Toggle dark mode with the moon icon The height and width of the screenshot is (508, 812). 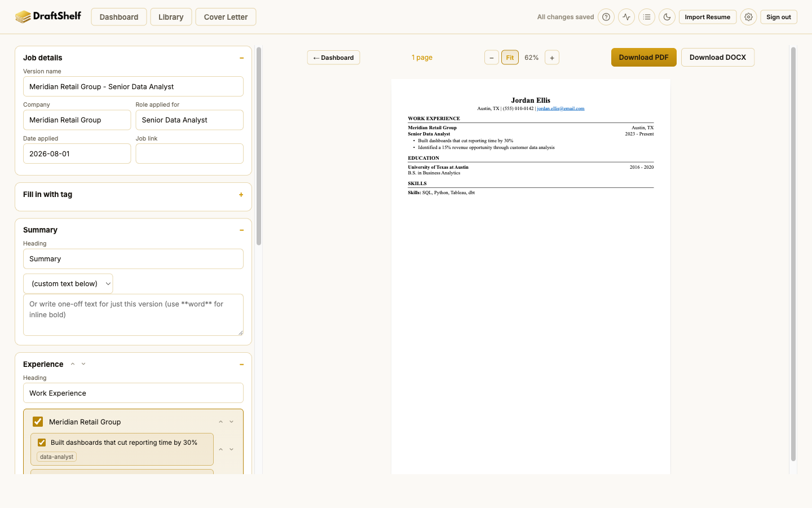(667, 17)
